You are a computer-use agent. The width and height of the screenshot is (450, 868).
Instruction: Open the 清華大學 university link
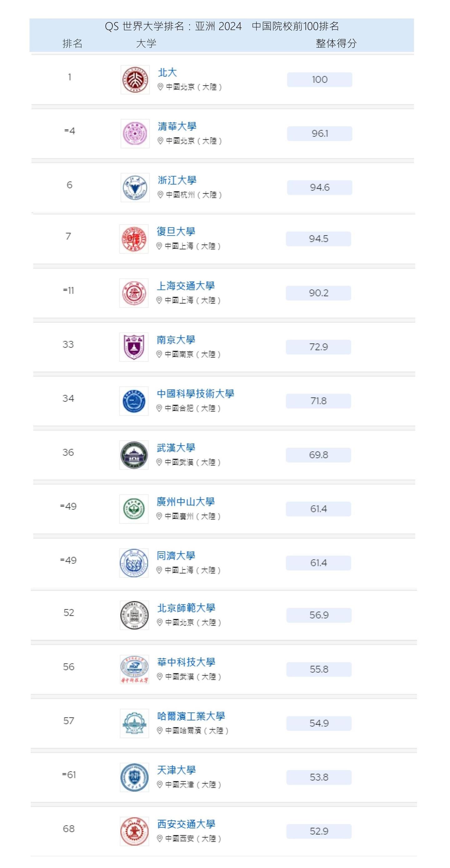coord(177,126)
